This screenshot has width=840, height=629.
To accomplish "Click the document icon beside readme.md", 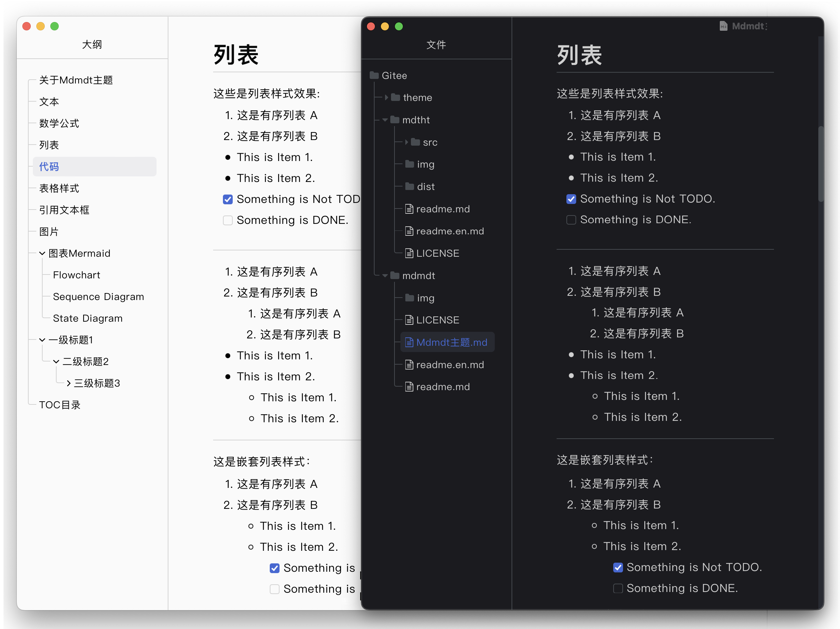I will click(409, 209).
